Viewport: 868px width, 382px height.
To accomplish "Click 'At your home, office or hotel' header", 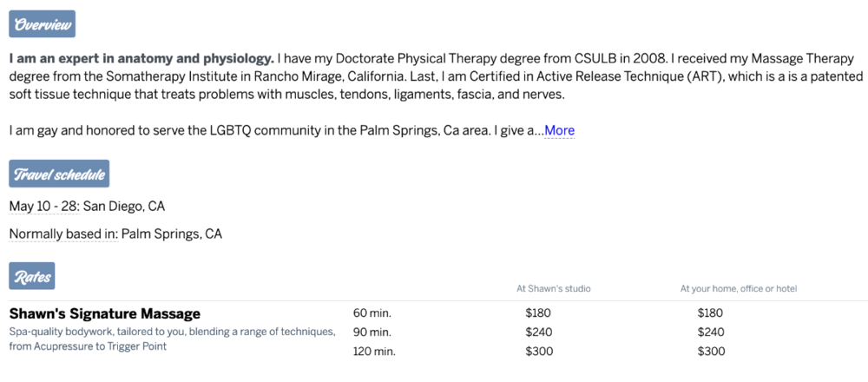I will pos(739,288).
